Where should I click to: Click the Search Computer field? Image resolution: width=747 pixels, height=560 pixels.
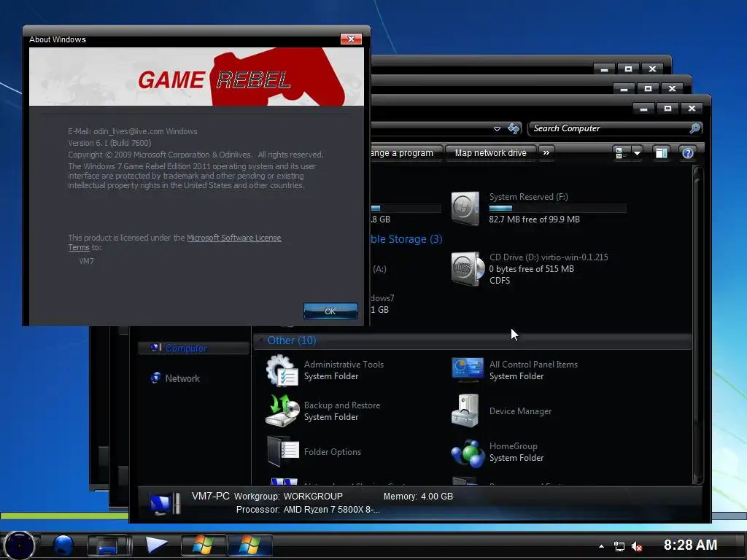[x=609, y=128]
